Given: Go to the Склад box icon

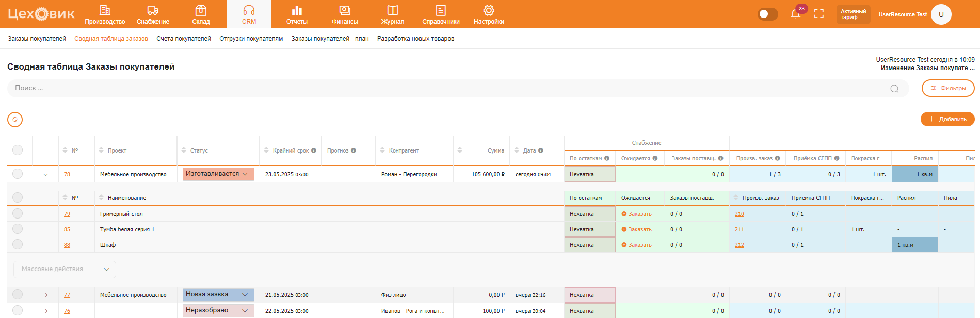Looking at the screenshot, I should coord(201,10).
